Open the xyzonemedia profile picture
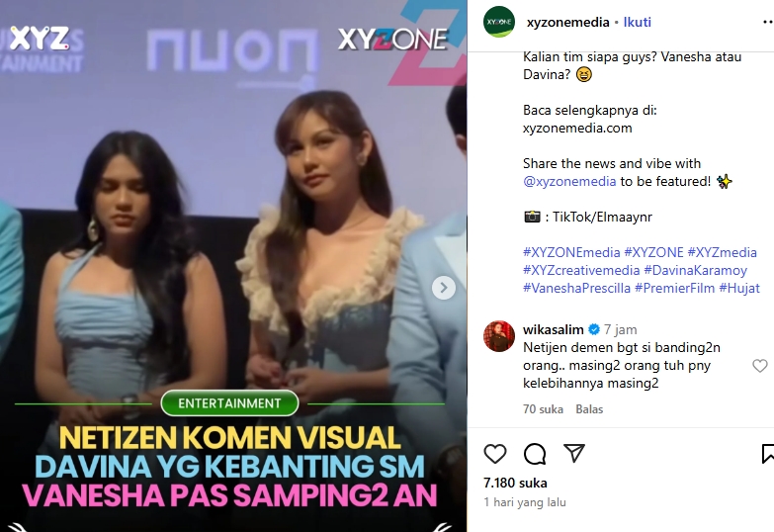This screenshot has width=774, height=532. [x=499, y=22]
